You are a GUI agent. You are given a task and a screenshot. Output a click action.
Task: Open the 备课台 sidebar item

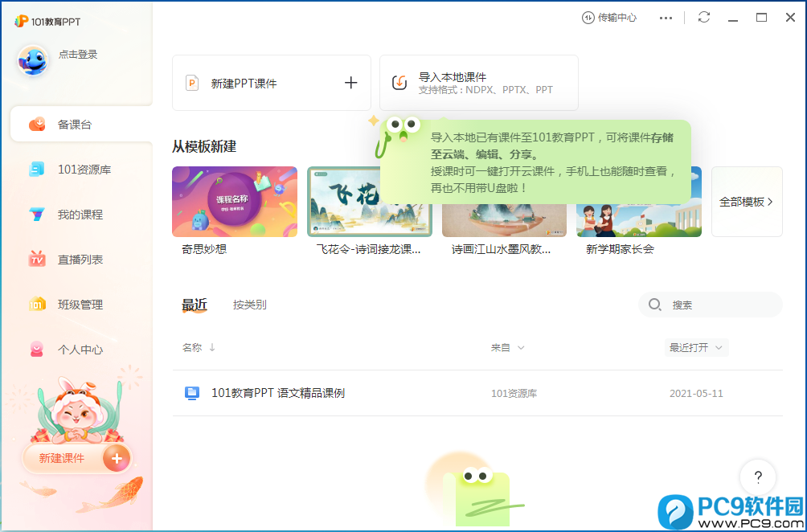point(81,124)
